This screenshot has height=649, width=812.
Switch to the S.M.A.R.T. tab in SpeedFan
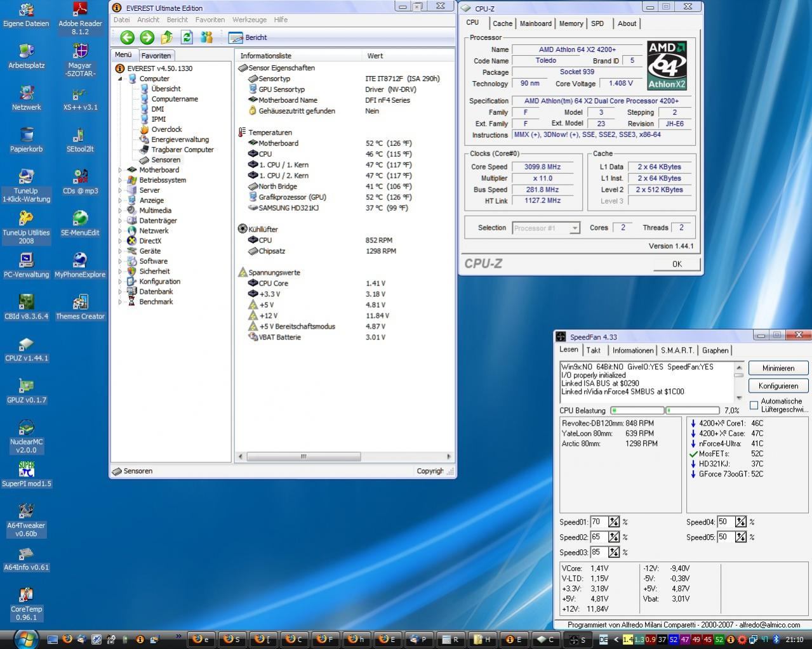[x=677, y=350]
